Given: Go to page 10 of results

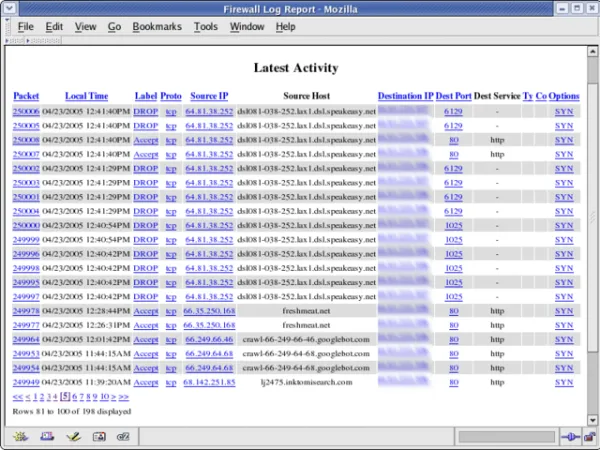Looking at the screenshot, I should (104, 397).
